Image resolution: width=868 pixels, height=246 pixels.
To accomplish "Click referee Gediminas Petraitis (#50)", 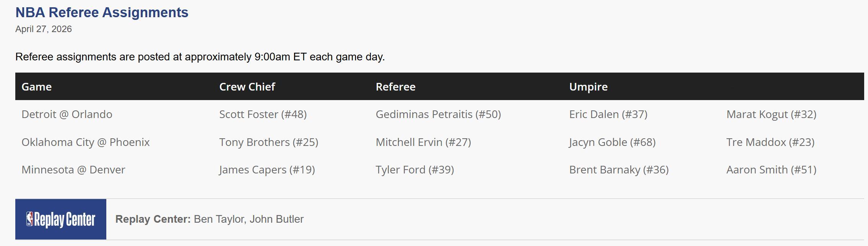I will [438, 114].
